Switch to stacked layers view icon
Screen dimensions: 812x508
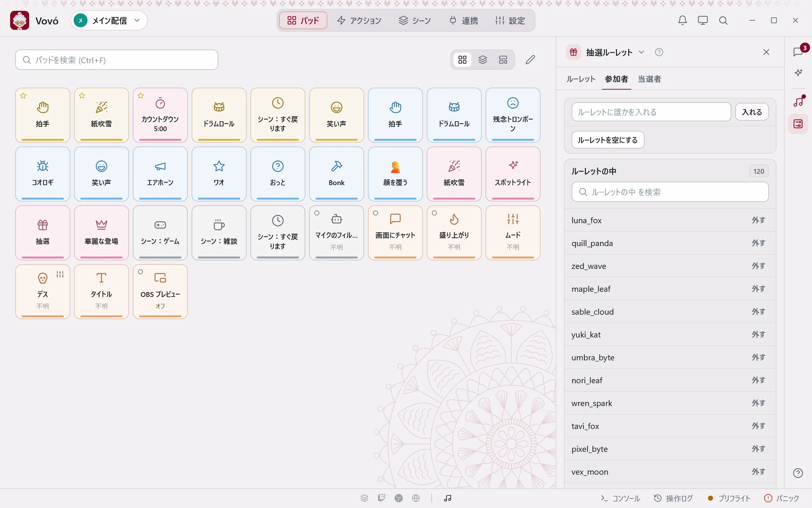[482, 60]
